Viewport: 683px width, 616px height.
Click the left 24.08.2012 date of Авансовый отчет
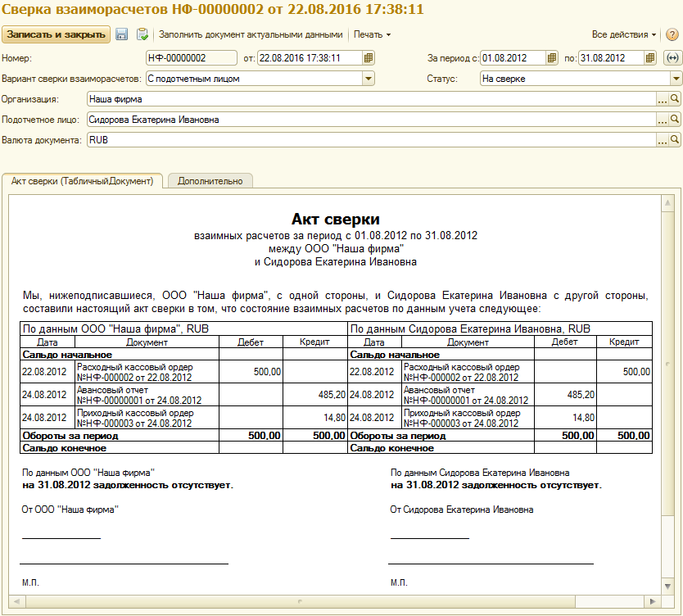[x=44, y=395]
